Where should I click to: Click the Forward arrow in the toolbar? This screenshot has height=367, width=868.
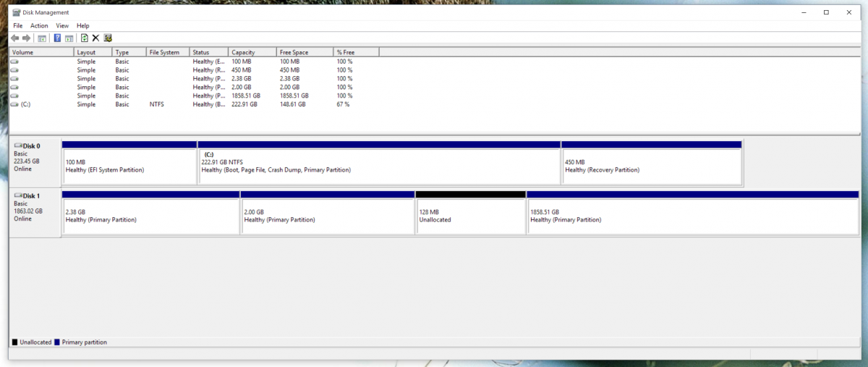27,38
